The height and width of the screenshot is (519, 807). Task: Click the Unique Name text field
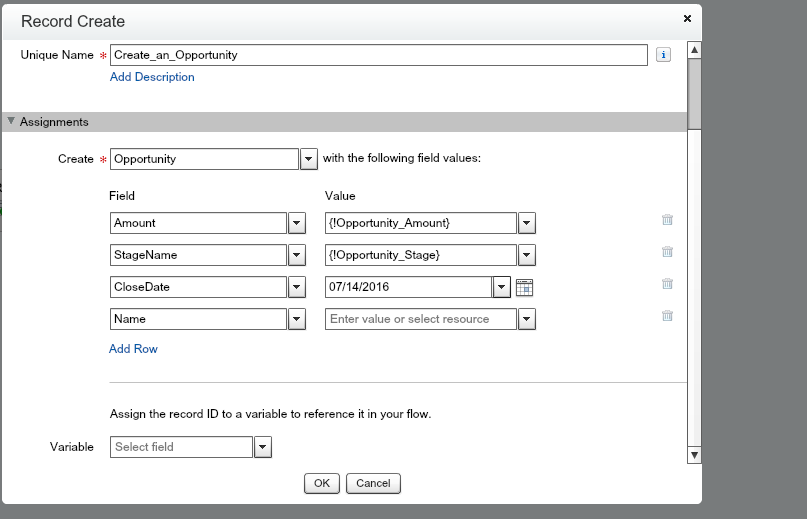click(378, 55)
